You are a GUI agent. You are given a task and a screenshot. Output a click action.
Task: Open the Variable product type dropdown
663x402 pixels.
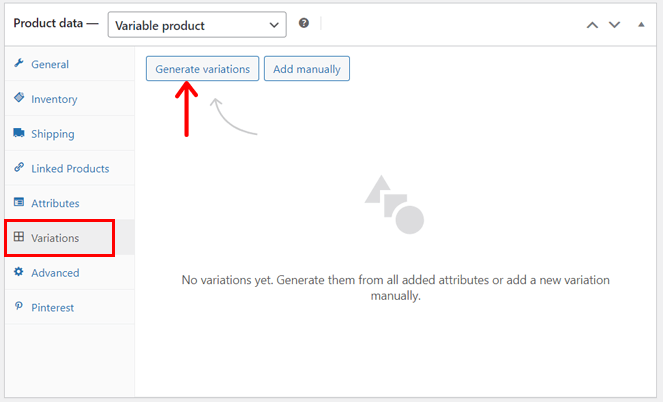(196, 23)
